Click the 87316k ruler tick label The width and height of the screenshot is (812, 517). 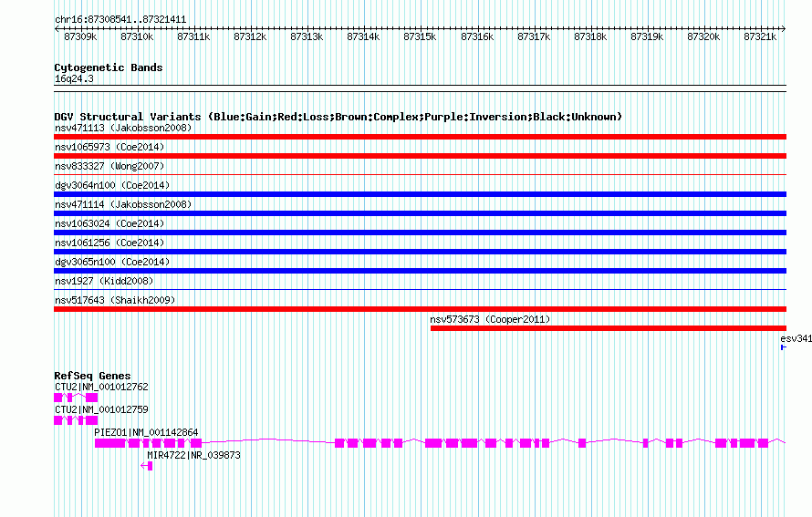pyautogui.click(x=477, y=36)
